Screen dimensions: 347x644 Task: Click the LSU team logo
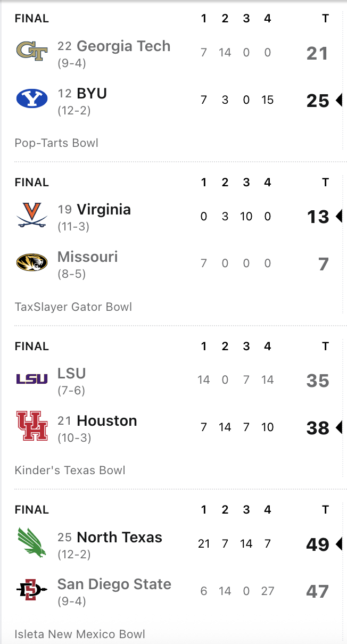click(x=32, y=379)
